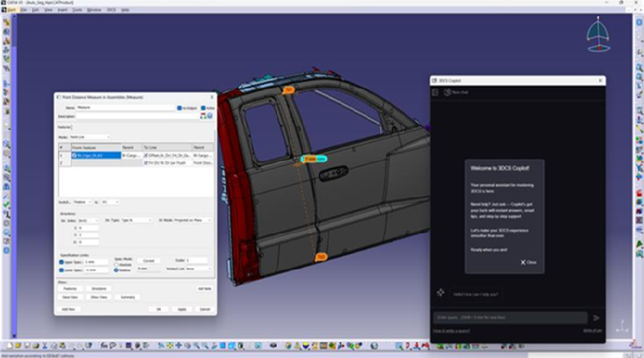Open the Related Link dropdown

[199, 269]
